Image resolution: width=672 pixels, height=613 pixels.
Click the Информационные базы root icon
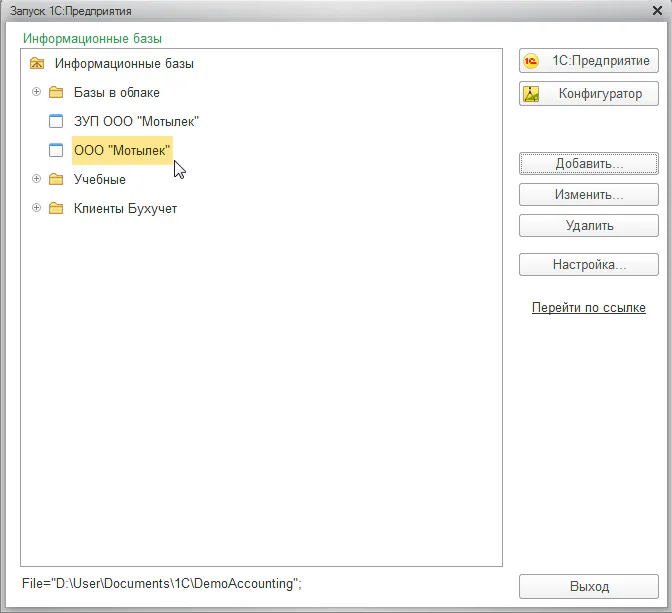click(x=37, y=64)
